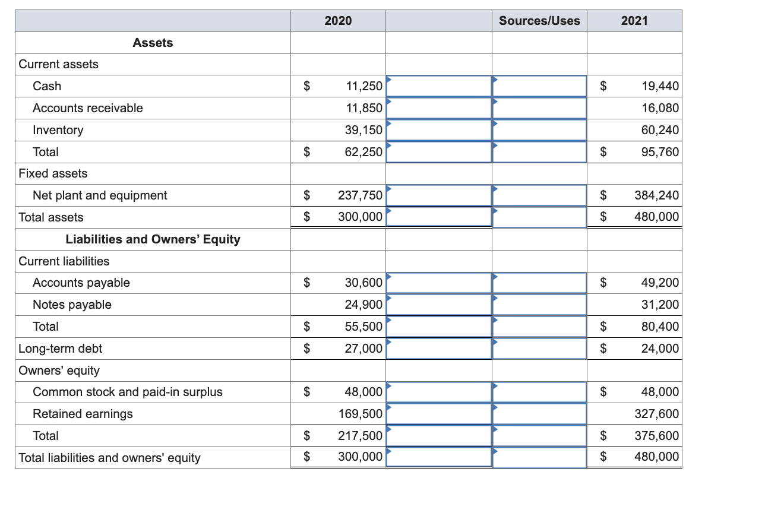This screenshot has width=765, height=532.
Task: Open Sources/Uses cell for Long-term debt
Action: [x=539, y=349]
